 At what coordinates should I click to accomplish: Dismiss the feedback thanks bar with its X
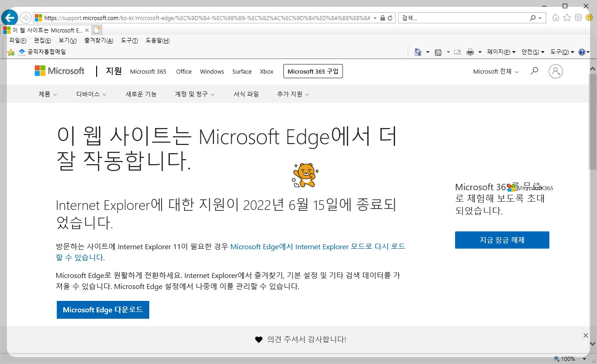click(586, 335)
